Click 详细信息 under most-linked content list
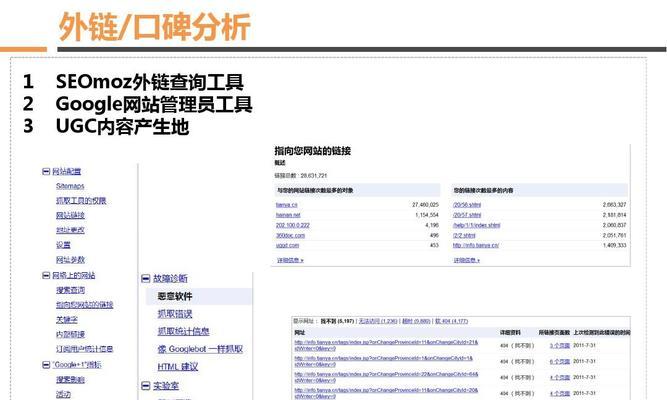Viewport: 667px width, 400px height. pos(467,260)
